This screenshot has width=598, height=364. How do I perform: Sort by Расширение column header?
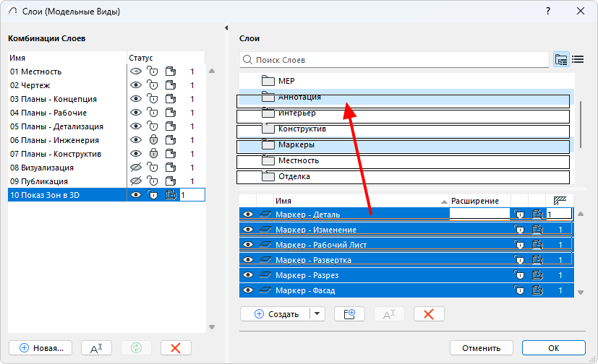pos(479,201)
